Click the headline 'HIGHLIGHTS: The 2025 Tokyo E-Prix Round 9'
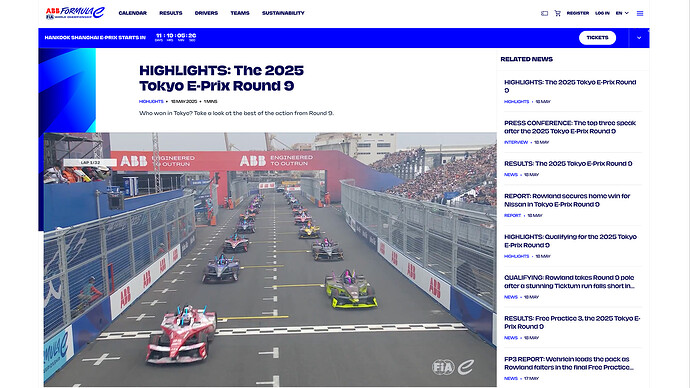Viewport: 690px width, 388px height. [221, 78]
